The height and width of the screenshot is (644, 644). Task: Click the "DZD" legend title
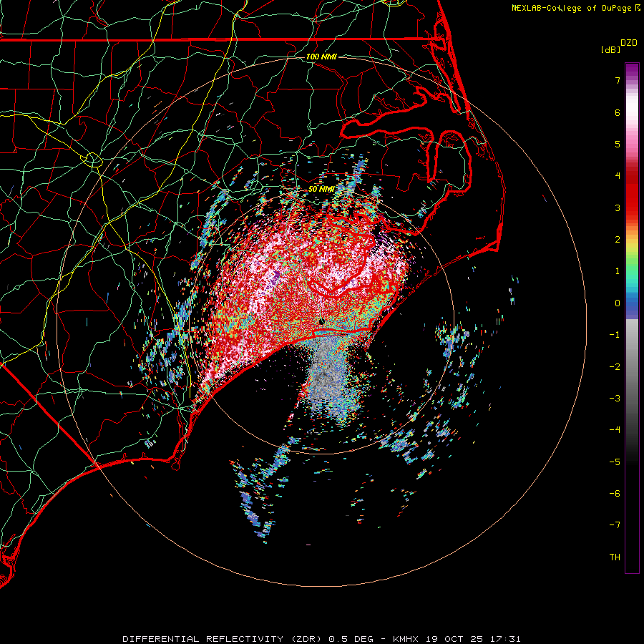[x=629, y=43]
